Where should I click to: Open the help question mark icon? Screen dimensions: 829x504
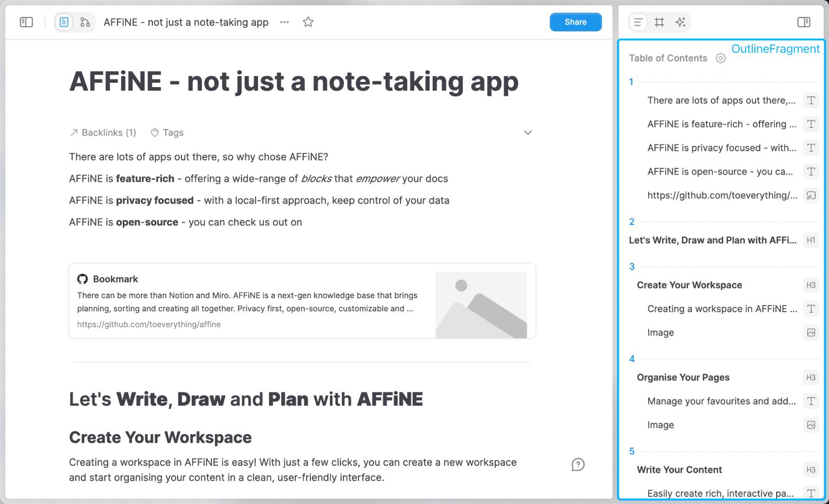click(x=578, y=465)
